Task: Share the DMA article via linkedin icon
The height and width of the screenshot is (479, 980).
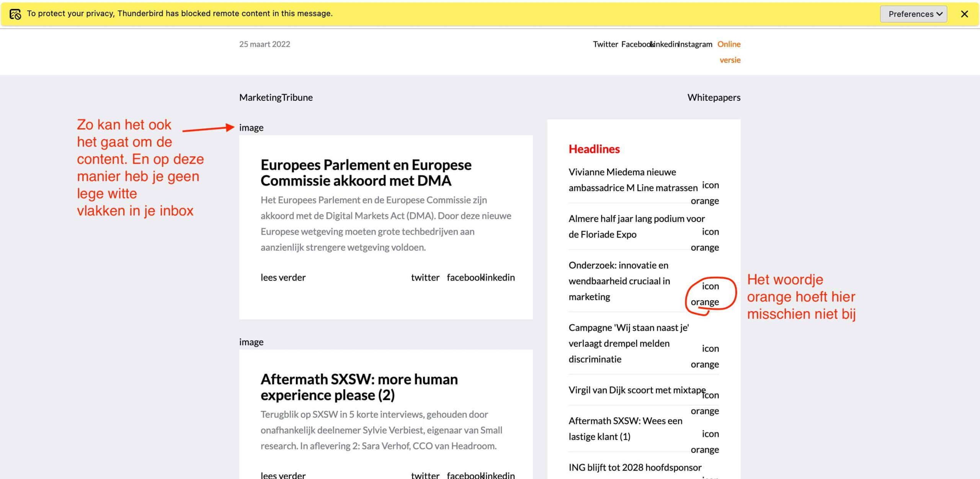Action: [x=499, y=277]
